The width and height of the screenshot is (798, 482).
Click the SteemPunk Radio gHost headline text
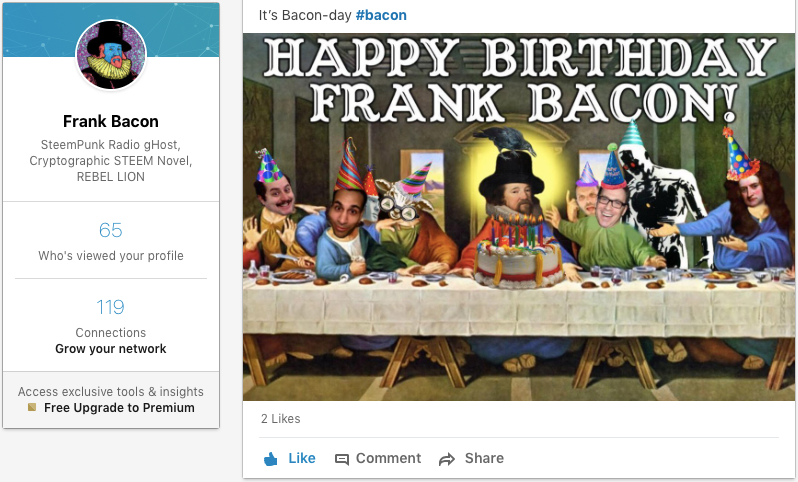coord(110,160)
